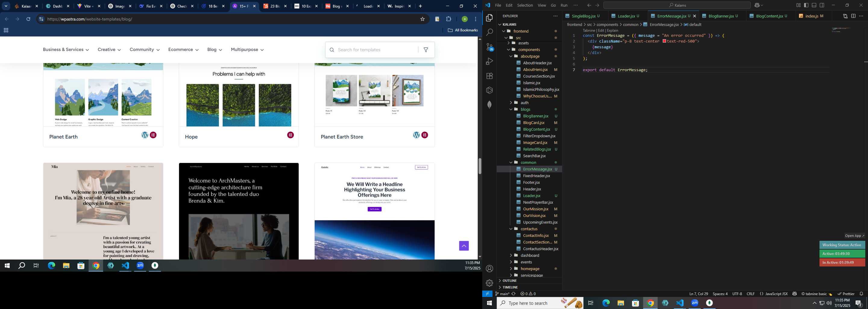Open a new Chrome tab with plus button
Image resolution: width=868 pixels, height=309 pixels.
[420, 6]
